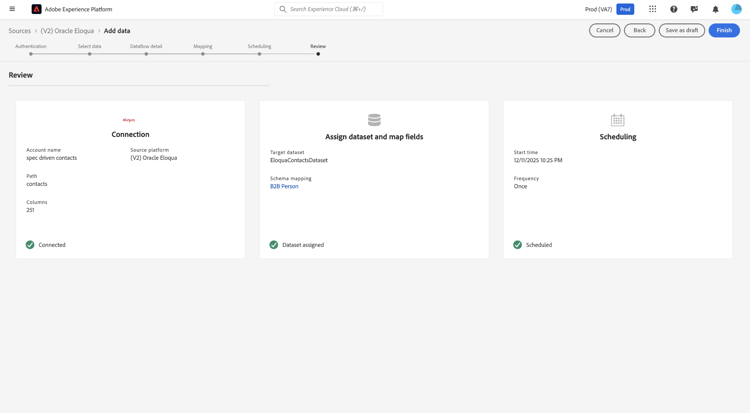Click the calendar icon above Scheduling
The height and width of the screenshot is (413, 750).
pos(618,120)
